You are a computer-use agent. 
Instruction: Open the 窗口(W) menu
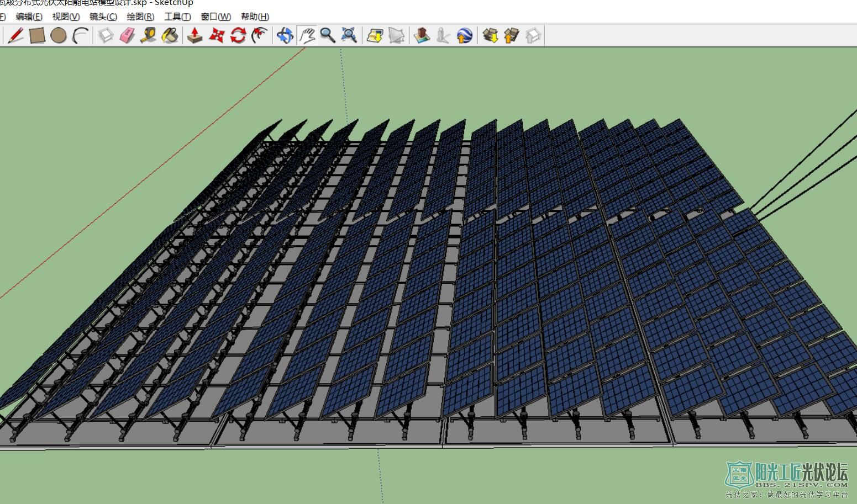click(x=215, y=17)
